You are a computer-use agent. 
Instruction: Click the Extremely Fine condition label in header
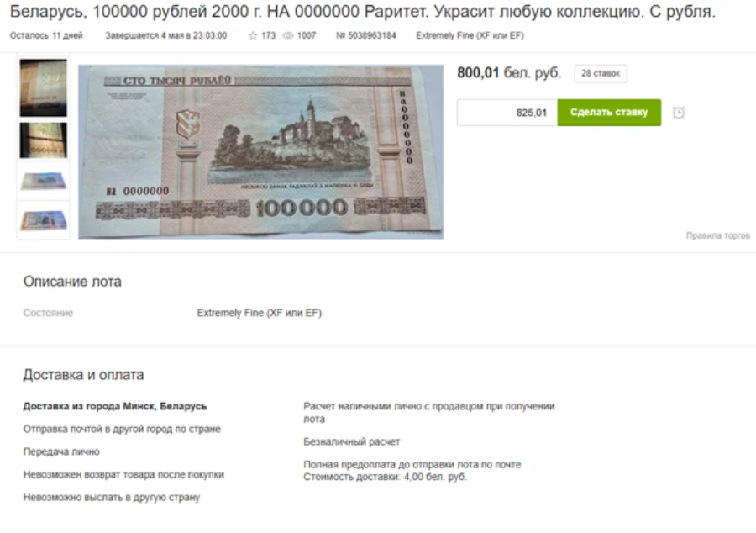(x=470, y=35)
